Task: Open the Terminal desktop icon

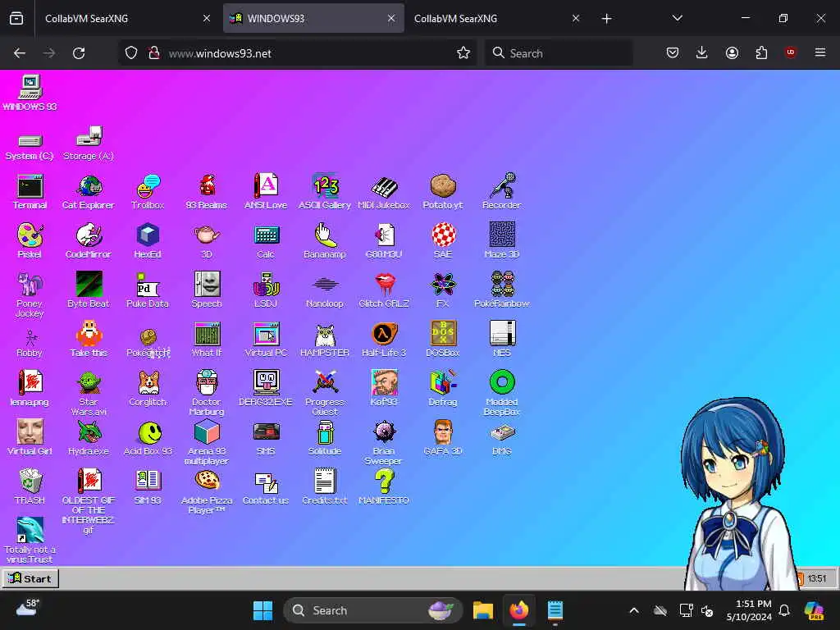Action: pos(30,191)
